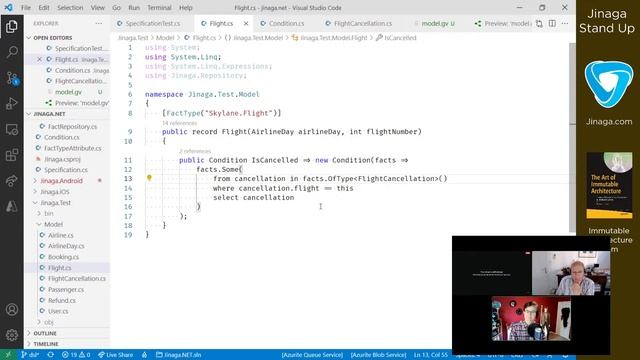This screenshot has height=360, width=640.
Task: Open User.cs in the explorer
Action: pyautogui.click(x=58, y=311)
